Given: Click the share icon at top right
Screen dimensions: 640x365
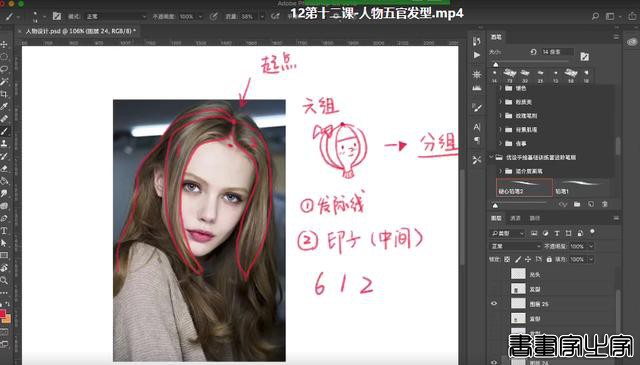Looking at the screenshot, I should tap(633, 16).
